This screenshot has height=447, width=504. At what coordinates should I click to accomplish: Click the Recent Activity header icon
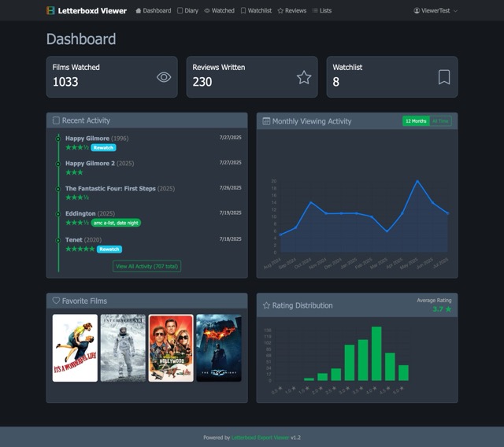tap(56, 120)
